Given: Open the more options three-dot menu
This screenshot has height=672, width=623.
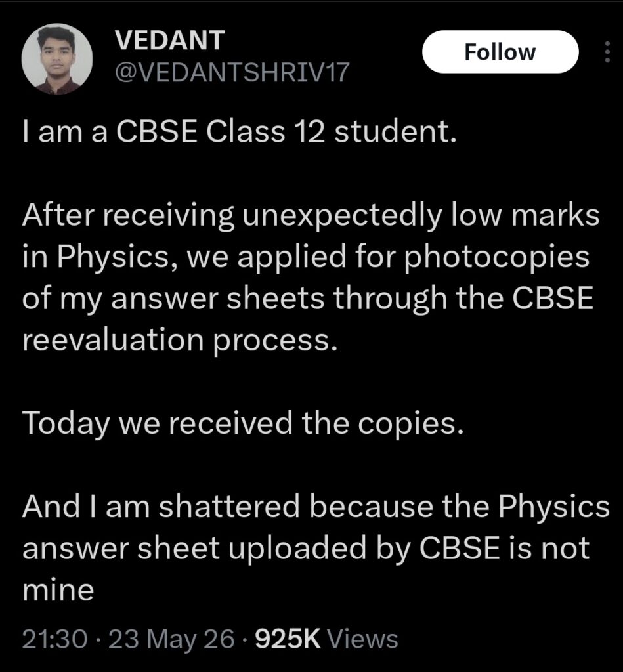Looking at the screenshot, I should (x=607, y=52).
